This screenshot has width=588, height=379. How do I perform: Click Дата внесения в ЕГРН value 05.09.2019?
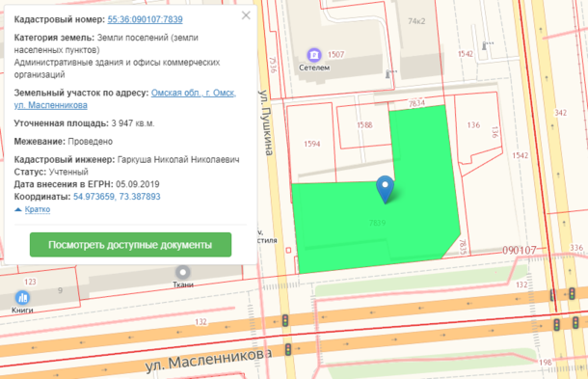coord(138,184)
